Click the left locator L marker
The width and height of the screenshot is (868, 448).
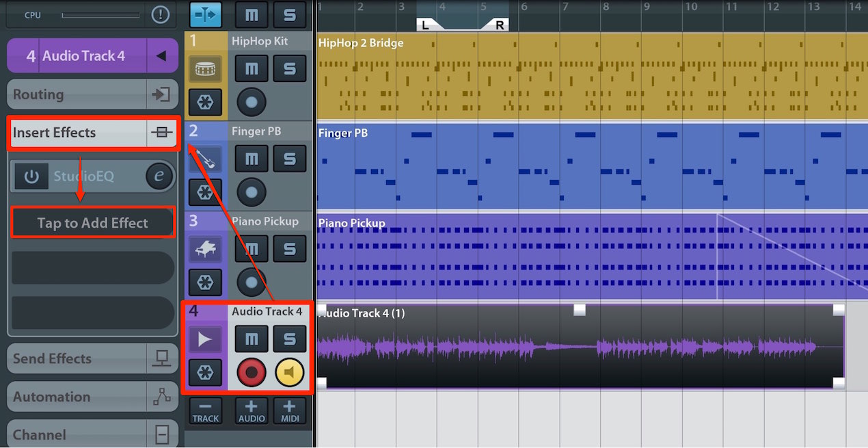click(x=425, y=25)
